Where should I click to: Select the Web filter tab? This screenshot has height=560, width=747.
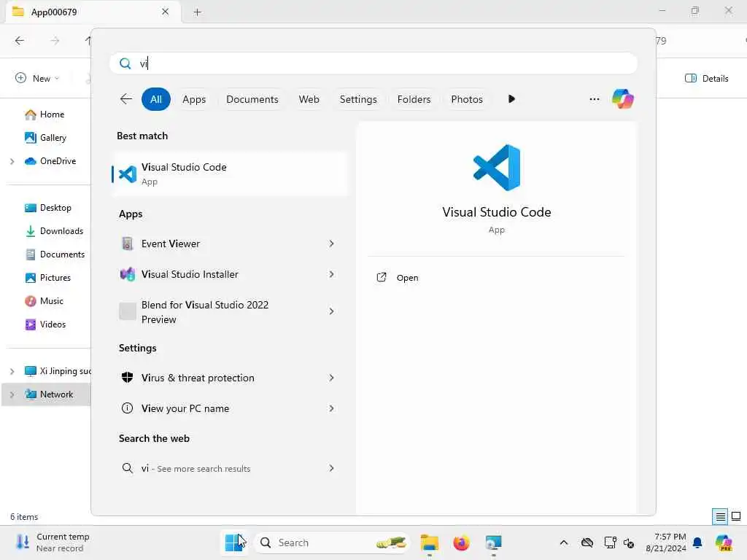coord(309,99)
